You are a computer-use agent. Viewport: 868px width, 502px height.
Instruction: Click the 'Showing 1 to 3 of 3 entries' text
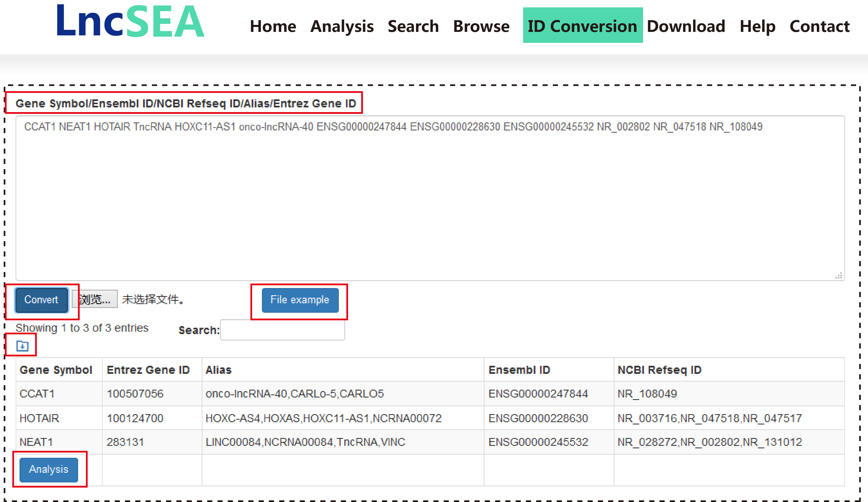tap(82, 328)
